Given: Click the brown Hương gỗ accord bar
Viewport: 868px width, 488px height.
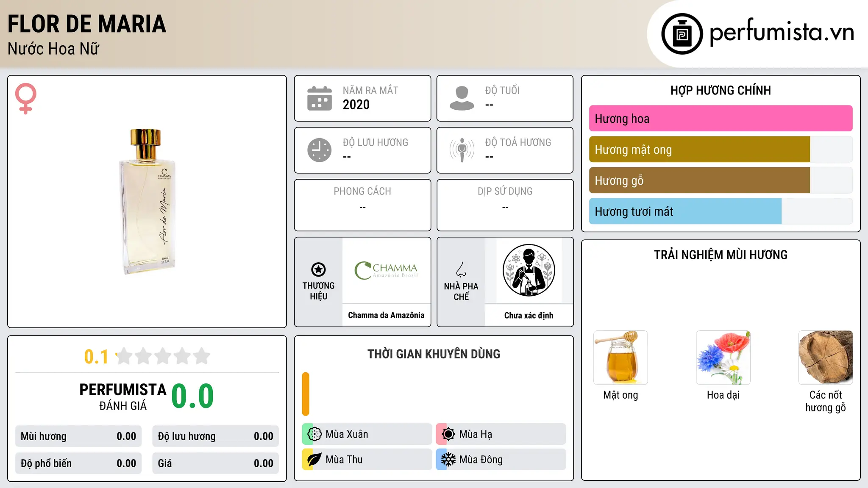Looking at the screenshot, I should coord(721,180).
